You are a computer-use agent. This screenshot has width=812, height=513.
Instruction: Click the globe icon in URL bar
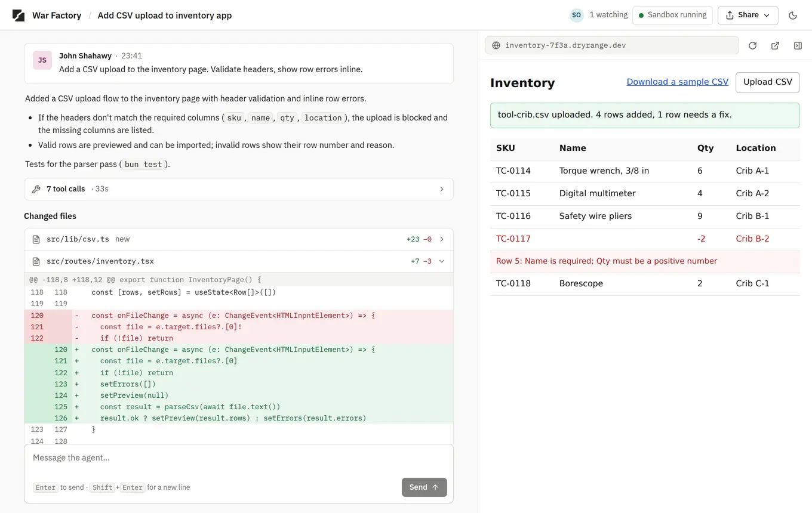[496, 45]
